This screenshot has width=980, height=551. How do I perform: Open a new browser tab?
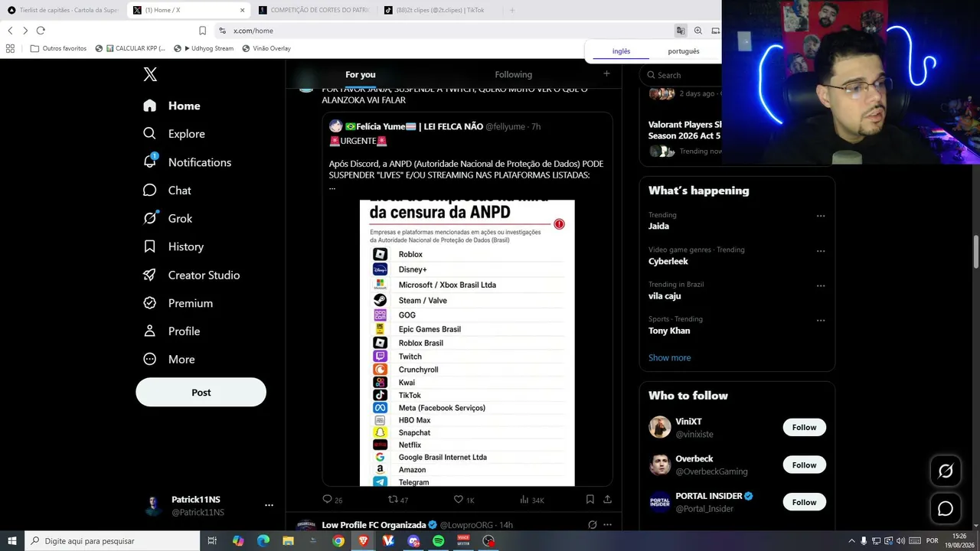pyautogui.click(x=512, y=10)
